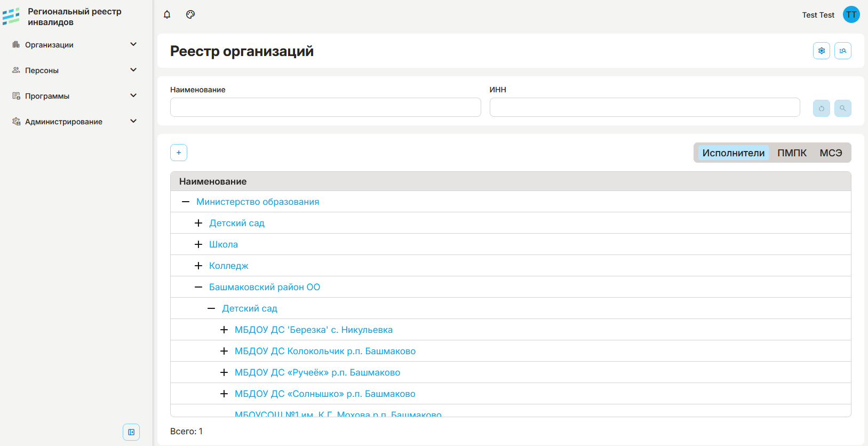Collapse the sidebar with the bottom icon
This screenshot has width=868, height=446.
pos(131,432)
